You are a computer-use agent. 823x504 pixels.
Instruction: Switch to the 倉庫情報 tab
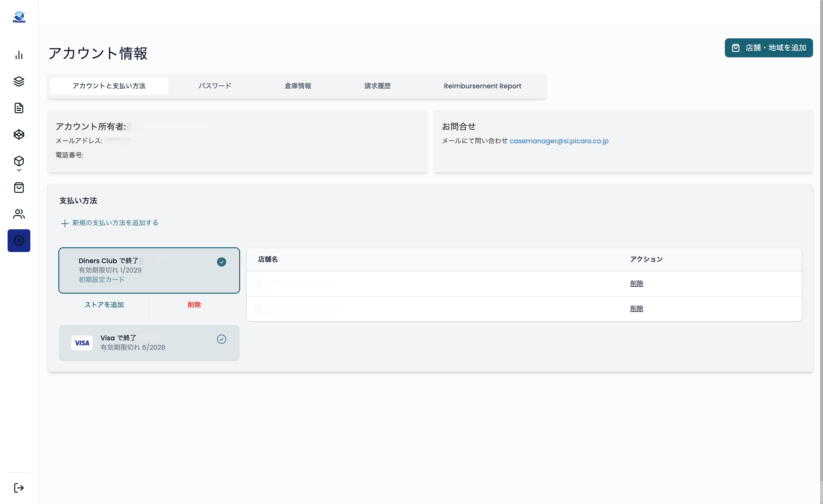click(x=298, y=86)
